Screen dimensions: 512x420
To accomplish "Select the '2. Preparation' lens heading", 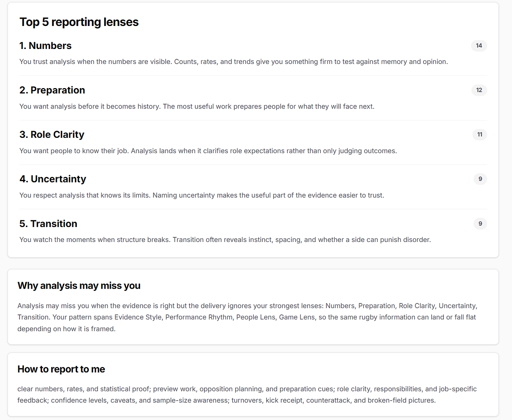I will (52, 90).
